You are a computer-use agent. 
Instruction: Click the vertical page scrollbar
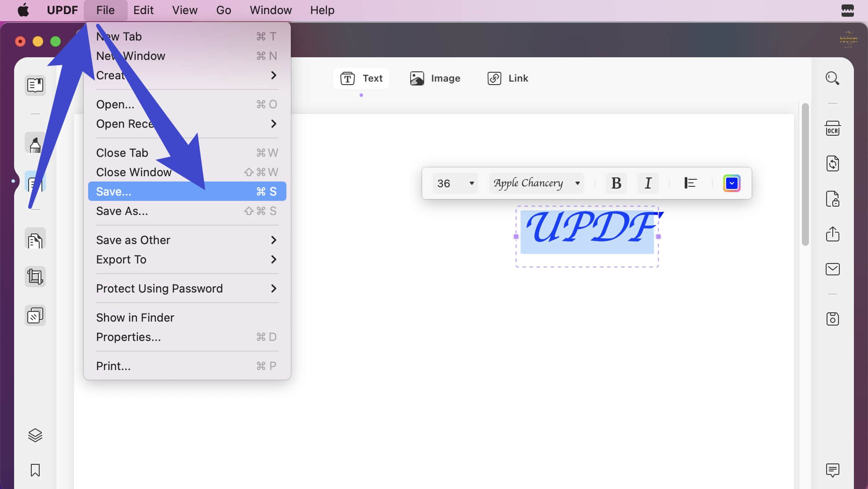point(805,174)
